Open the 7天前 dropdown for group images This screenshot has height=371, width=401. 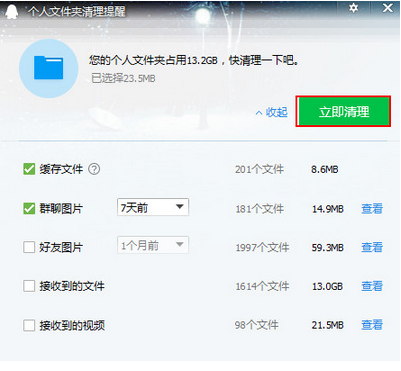(x=153, y=207)
